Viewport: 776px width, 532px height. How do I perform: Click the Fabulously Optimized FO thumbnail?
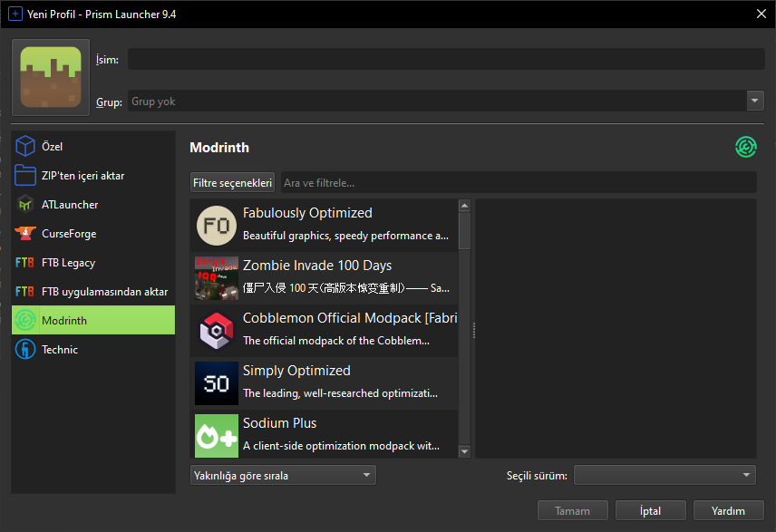click(x=217, y=226)
